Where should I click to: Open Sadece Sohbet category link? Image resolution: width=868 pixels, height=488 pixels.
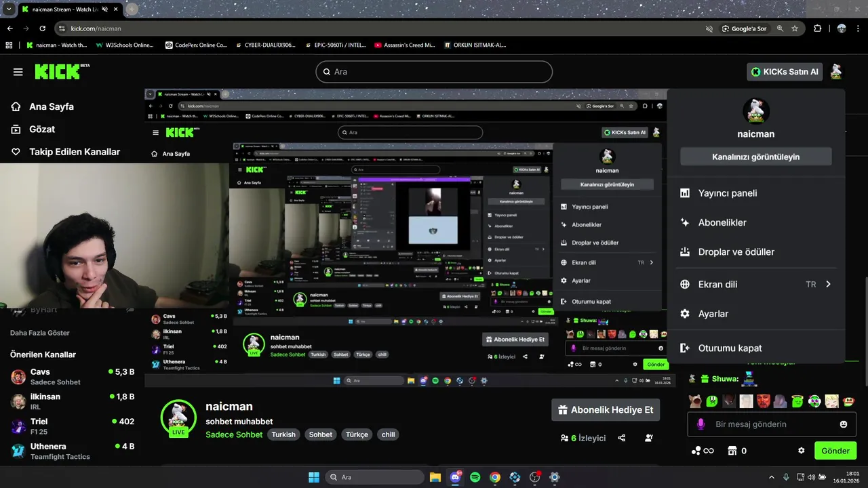coord(234,434)
